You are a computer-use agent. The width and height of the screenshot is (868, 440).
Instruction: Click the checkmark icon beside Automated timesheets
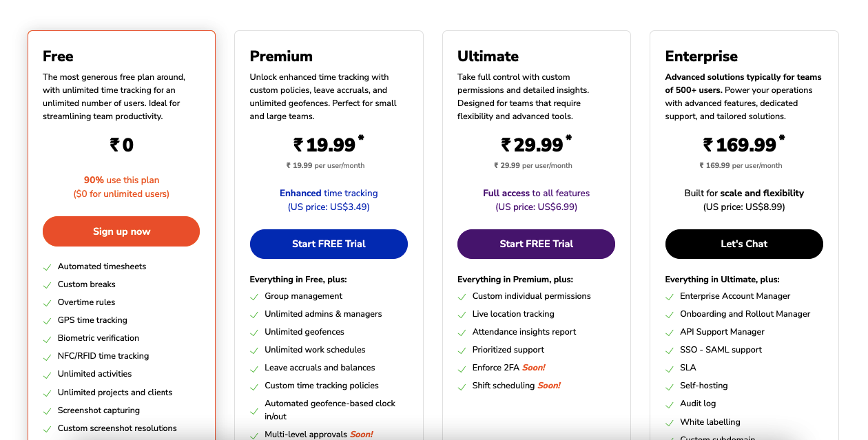47,267
